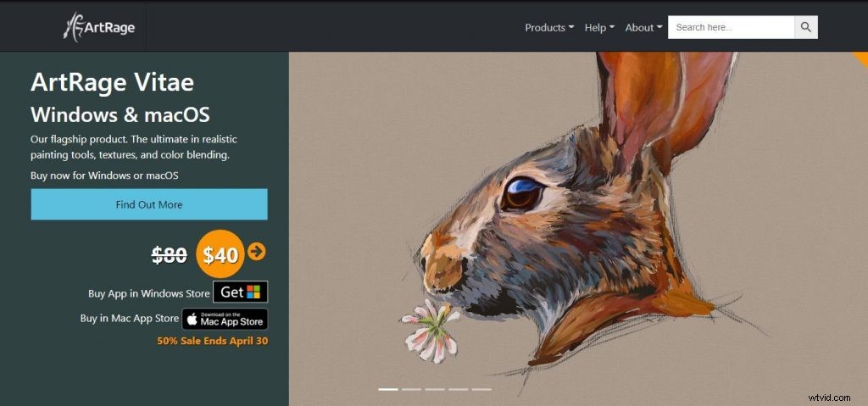Click the orange arrow next to $40
The height and width of the screenshot is (406, 868).
256,252
